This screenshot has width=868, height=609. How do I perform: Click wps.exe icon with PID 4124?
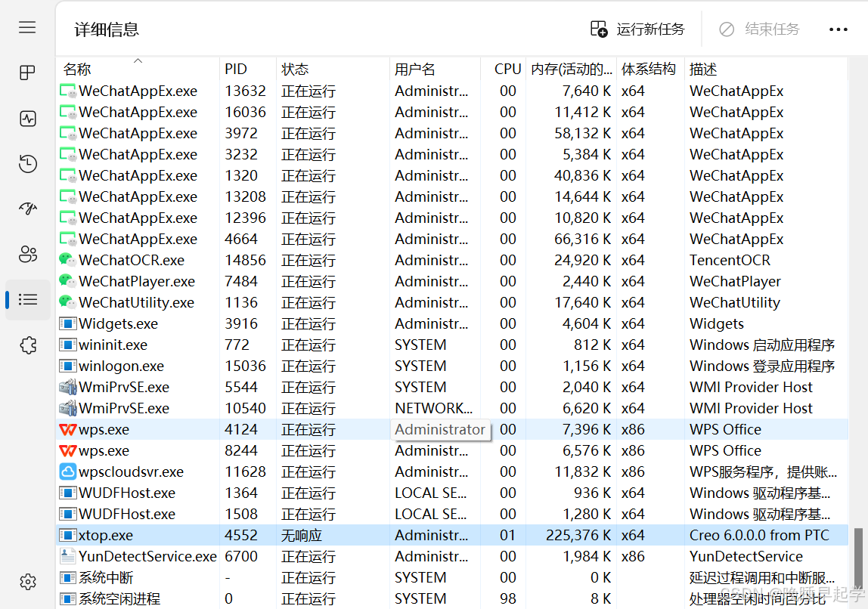click(67, 429)
